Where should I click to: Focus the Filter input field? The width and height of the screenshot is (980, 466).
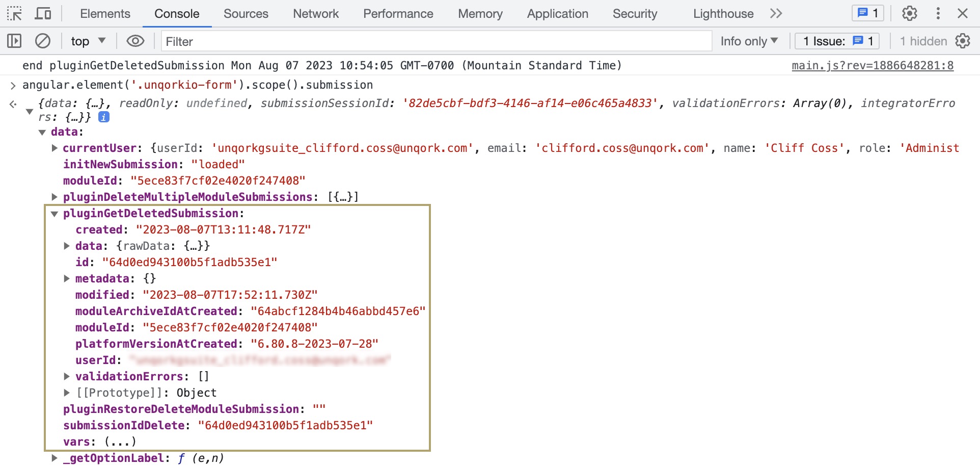tap(437, 41)
